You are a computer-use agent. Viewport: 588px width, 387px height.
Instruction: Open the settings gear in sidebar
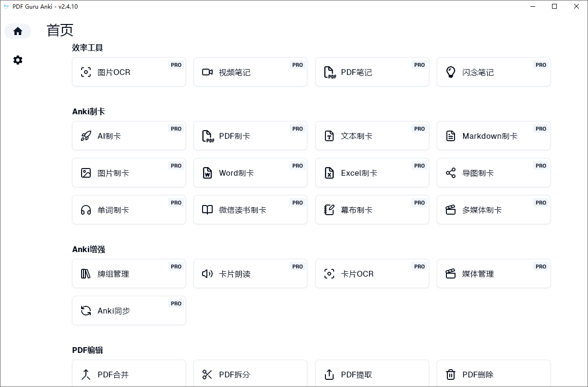pos(18,60)
